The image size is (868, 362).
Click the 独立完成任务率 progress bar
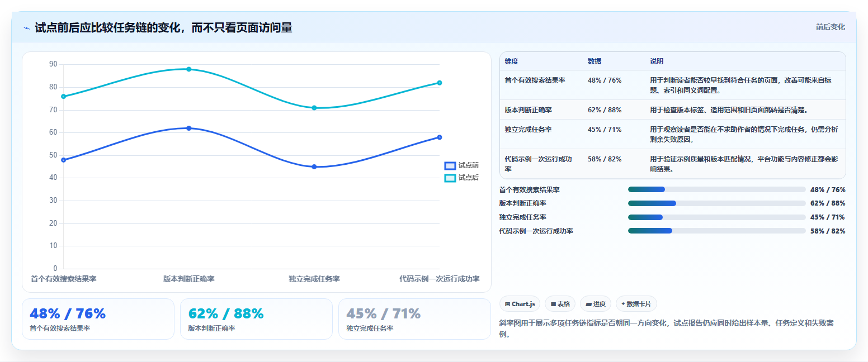click(x=717, y=217)
